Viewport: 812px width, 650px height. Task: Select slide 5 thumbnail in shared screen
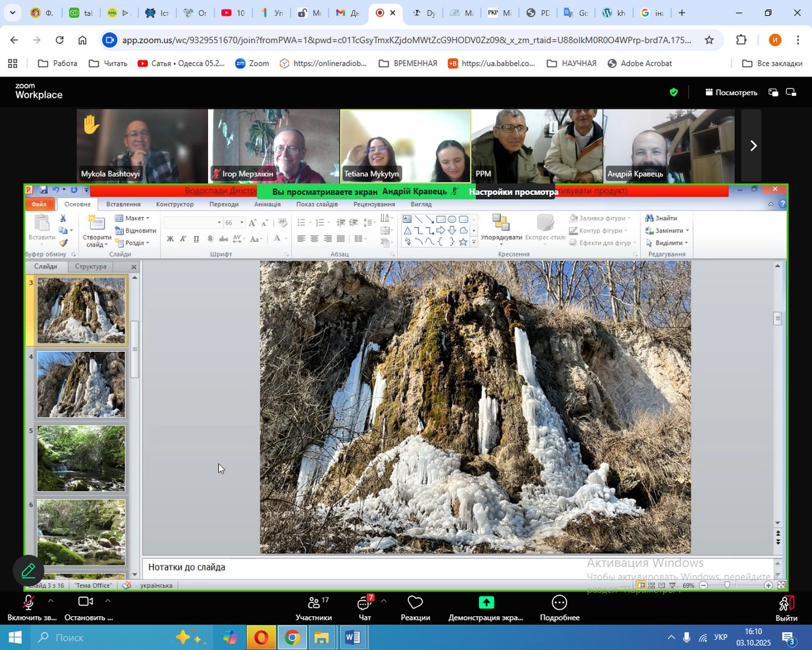coord(81,459)
